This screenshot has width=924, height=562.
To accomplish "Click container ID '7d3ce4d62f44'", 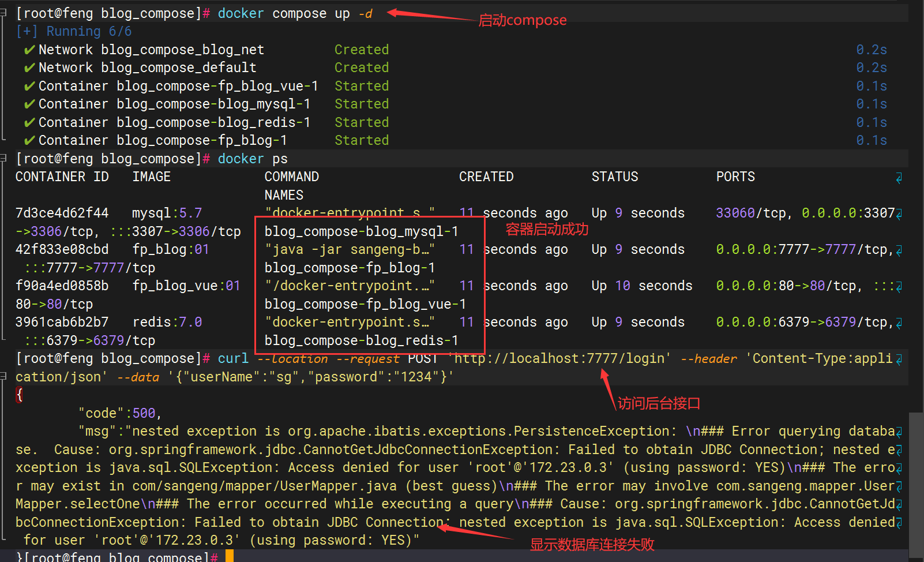I will point(62,213).
